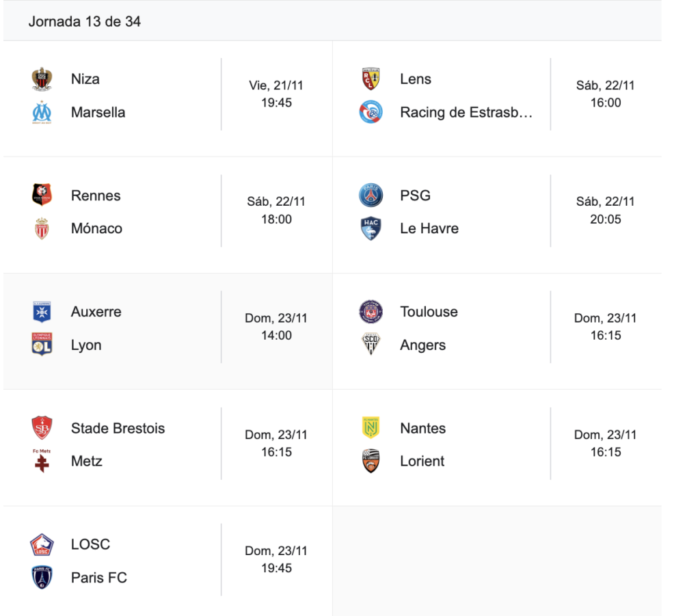Open the Auxerre team link
Screen dimensions: 700x616
point(96,312)
